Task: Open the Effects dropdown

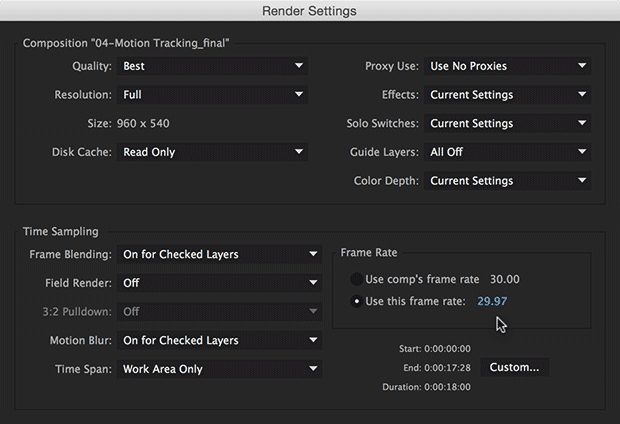Action: pyautogui.click(x=508, y=95)
